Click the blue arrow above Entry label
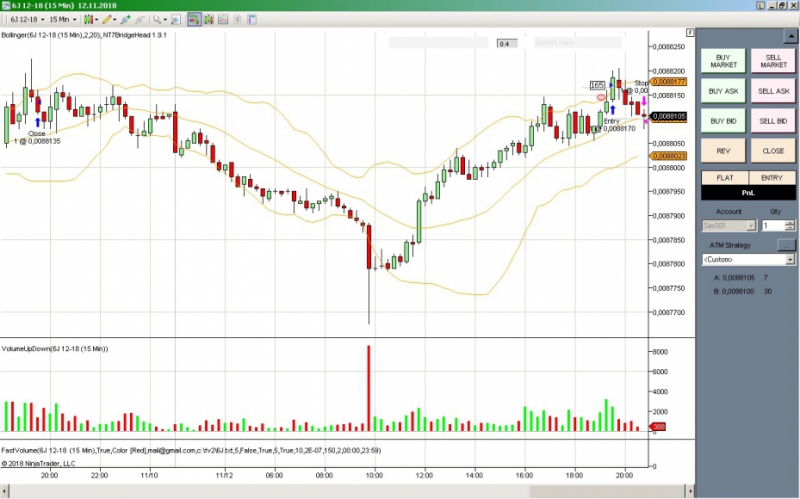 click(x=612, y=109)
